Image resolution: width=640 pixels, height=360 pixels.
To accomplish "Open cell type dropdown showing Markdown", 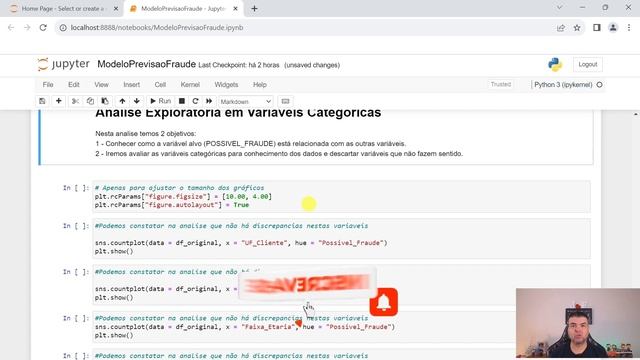I will coord(245,101).
